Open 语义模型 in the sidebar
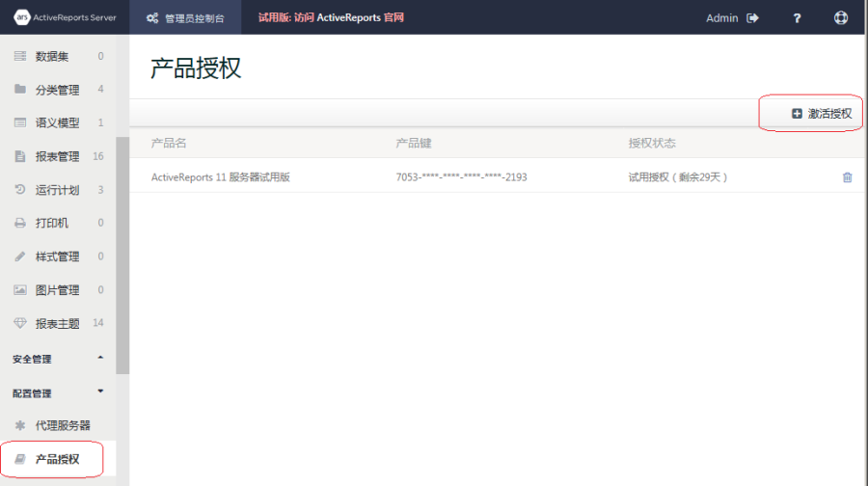Viewport: 868px width, 486px height. pyautogui.click(x=58, y=122)
